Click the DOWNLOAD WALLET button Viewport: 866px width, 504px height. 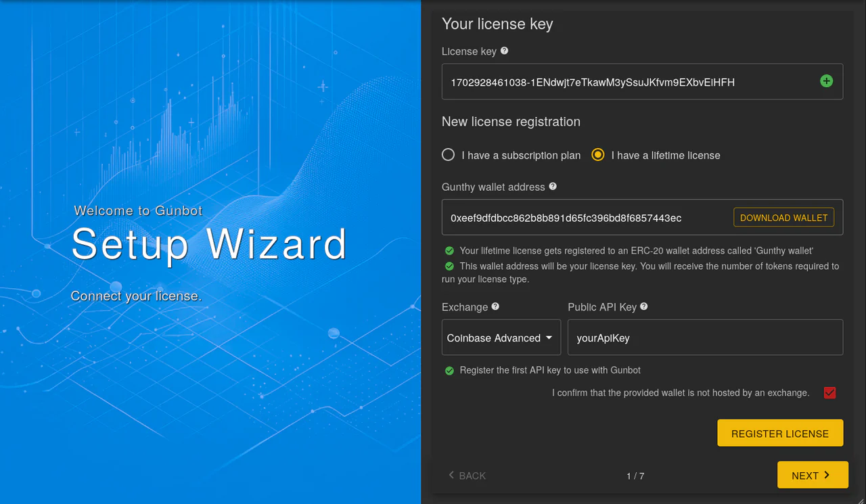pyautogui.click(x=783, y=217)
